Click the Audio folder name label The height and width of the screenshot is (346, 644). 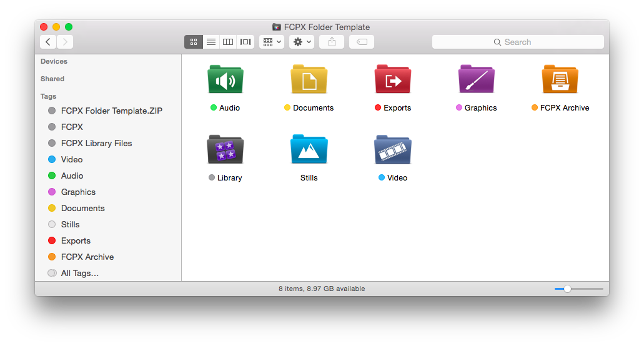click(x=229, y=108)
